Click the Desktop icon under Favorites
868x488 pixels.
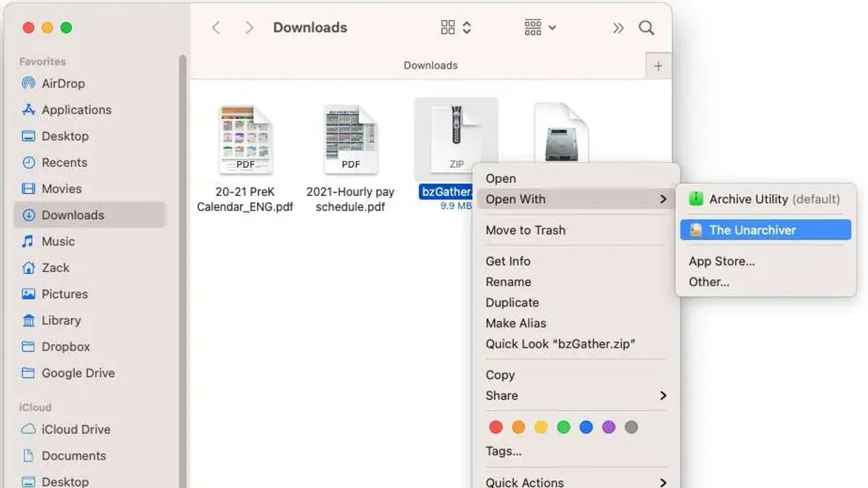click(28, 136)
